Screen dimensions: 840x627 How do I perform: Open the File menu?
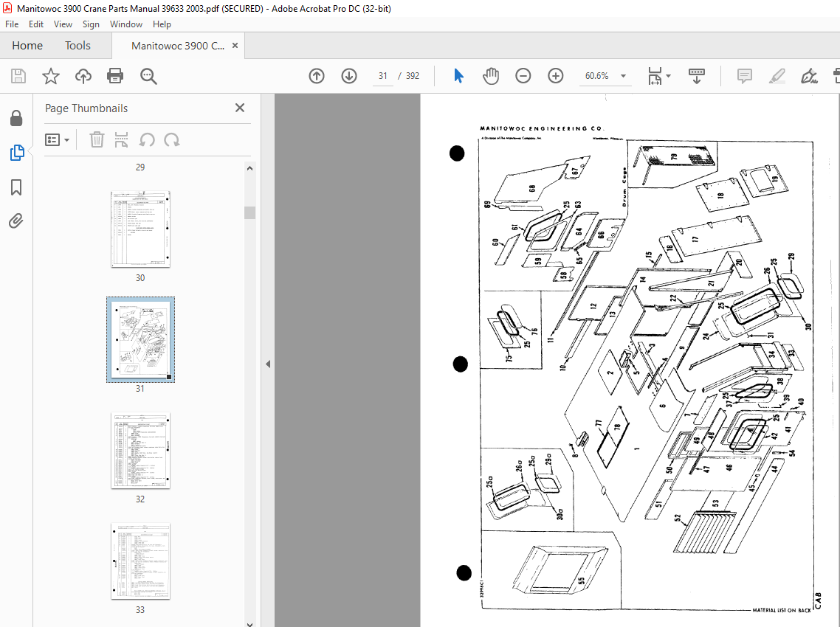coord(12,24)
